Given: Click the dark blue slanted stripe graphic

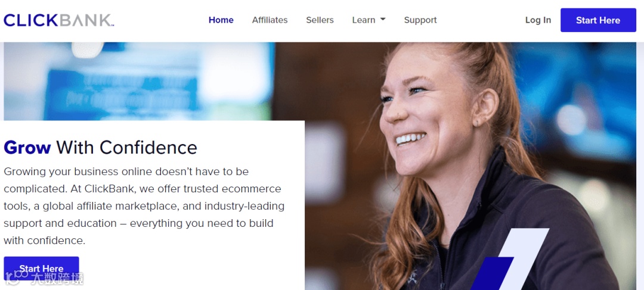Looking at the screenshot, I should [492, 273].
